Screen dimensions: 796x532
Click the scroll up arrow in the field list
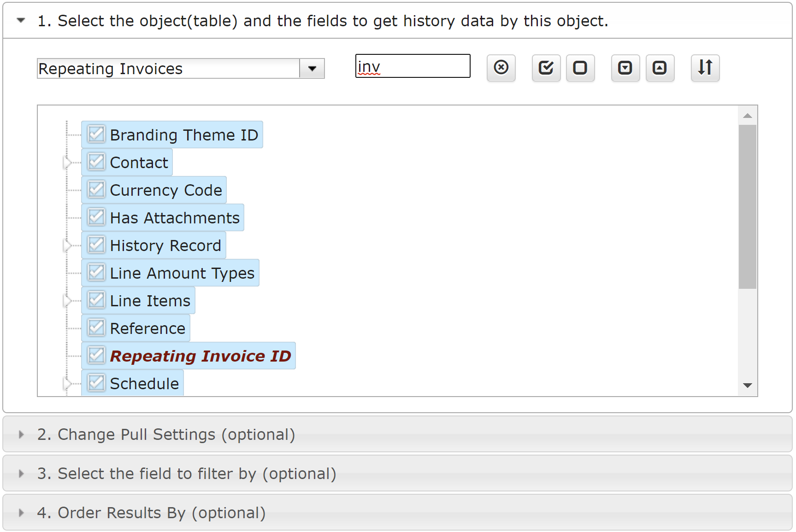[748, 116]
